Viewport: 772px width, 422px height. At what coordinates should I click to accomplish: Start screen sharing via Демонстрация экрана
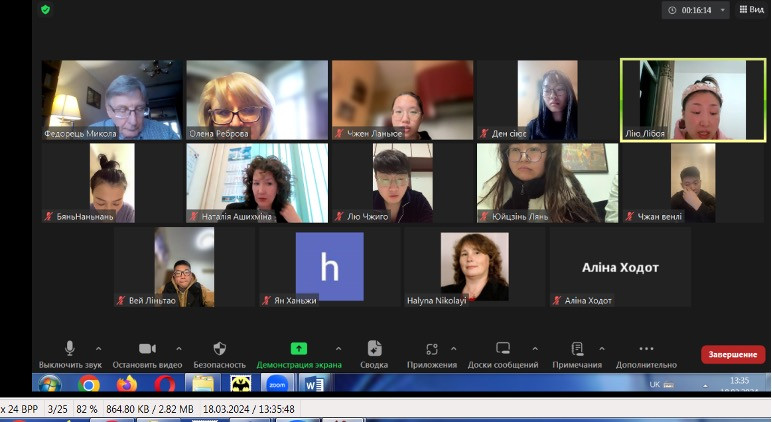(x=299, y=354)
